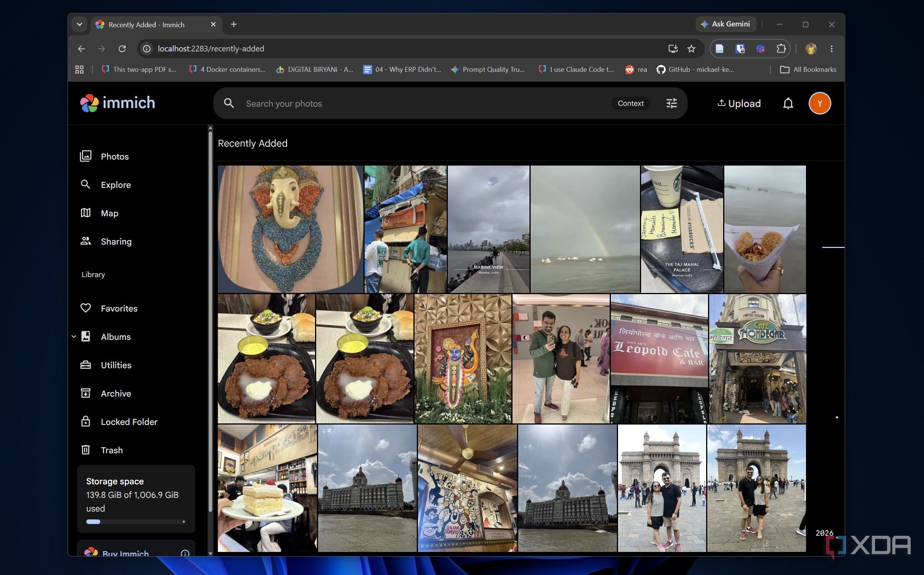924x575 pixels.
Task: Click the storage space usage bar
Action: click(135, 522)
